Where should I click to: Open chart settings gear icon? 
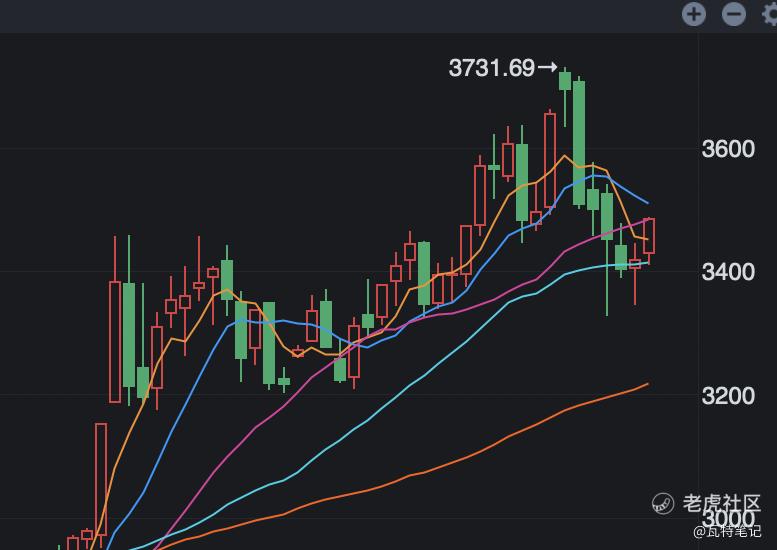point(770,14)
